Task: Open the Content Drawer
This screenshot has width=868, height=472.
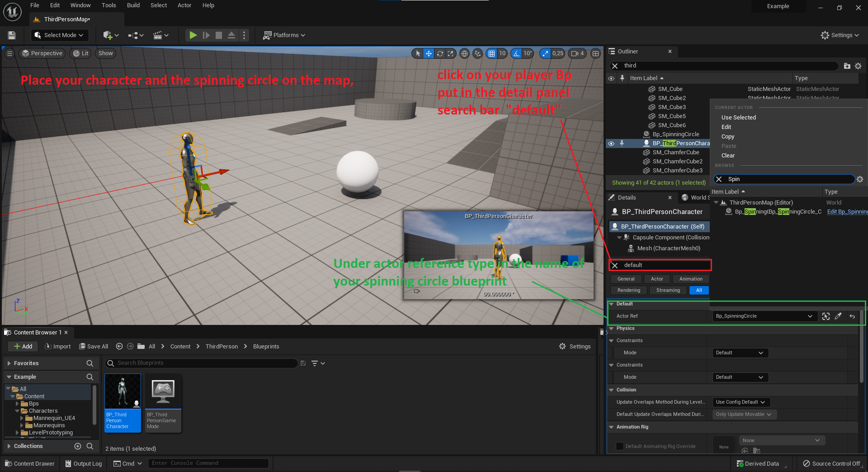Action: click(30, 464)
